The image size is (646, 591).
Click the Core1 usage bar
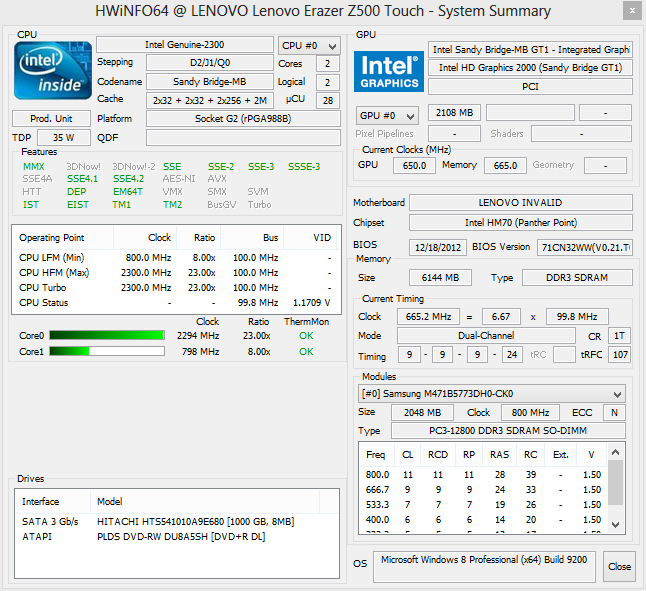(x=107, y=352)
